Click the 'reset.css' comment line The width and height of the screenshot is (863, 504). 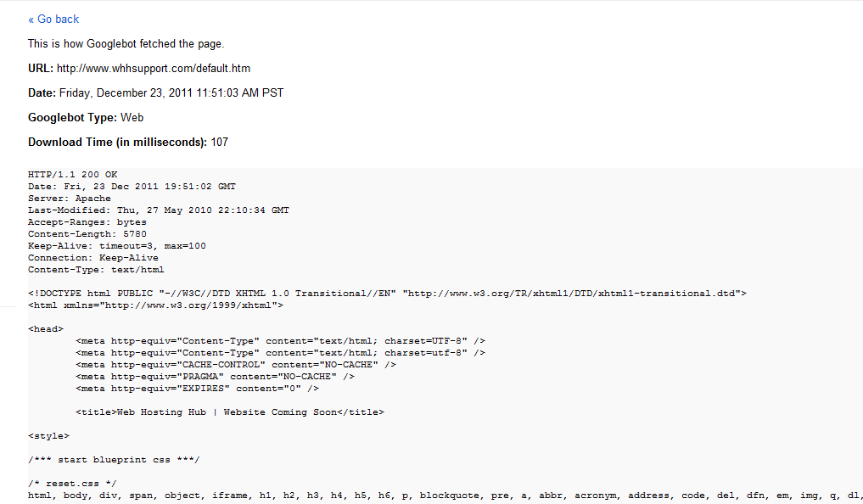(72, 483)
